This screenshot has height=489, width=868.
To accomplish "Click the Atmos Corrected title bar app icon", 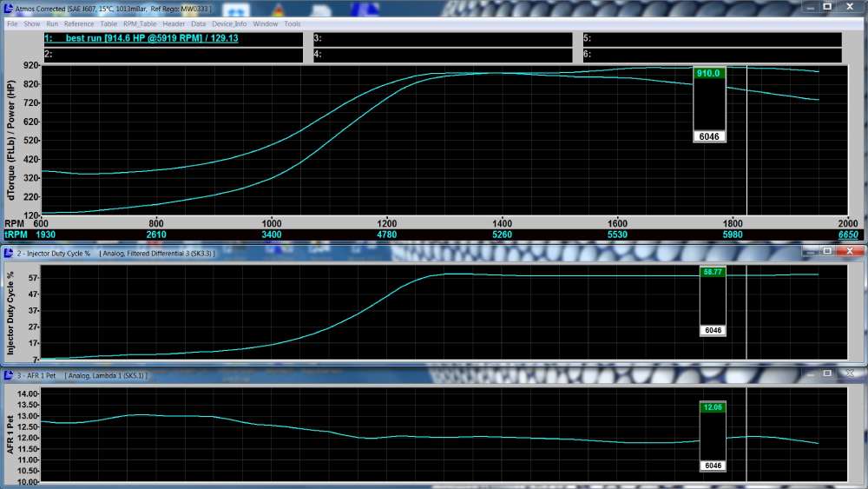I will [8, 8].
